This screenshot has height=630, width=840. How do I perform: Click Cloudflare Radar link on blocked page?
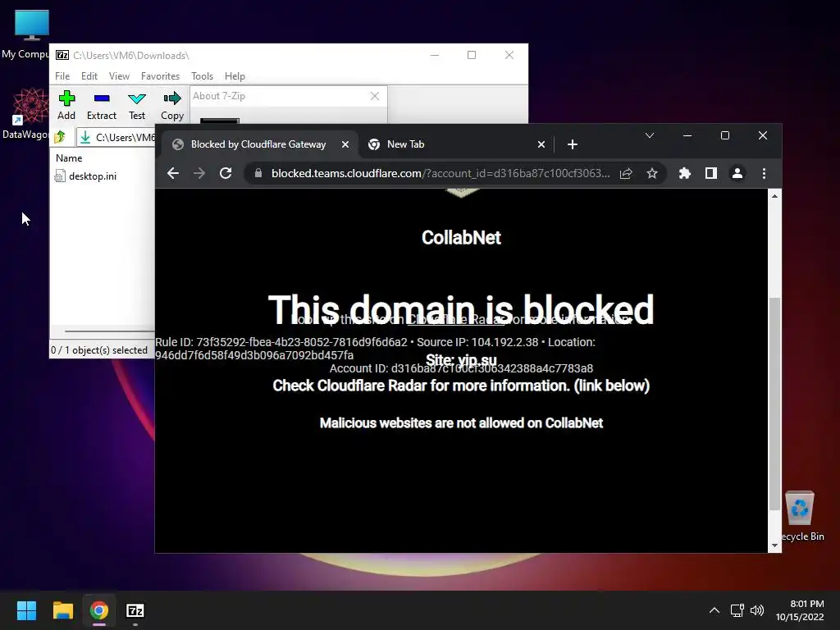[455, 320]
